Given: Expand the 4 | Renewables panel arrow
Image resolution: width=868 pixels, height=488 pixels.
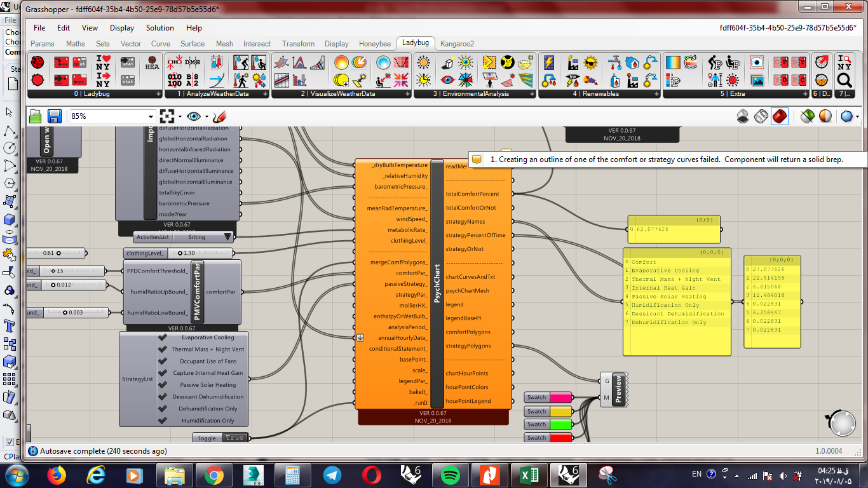Looking at the screenshot, I should [657, 94].
